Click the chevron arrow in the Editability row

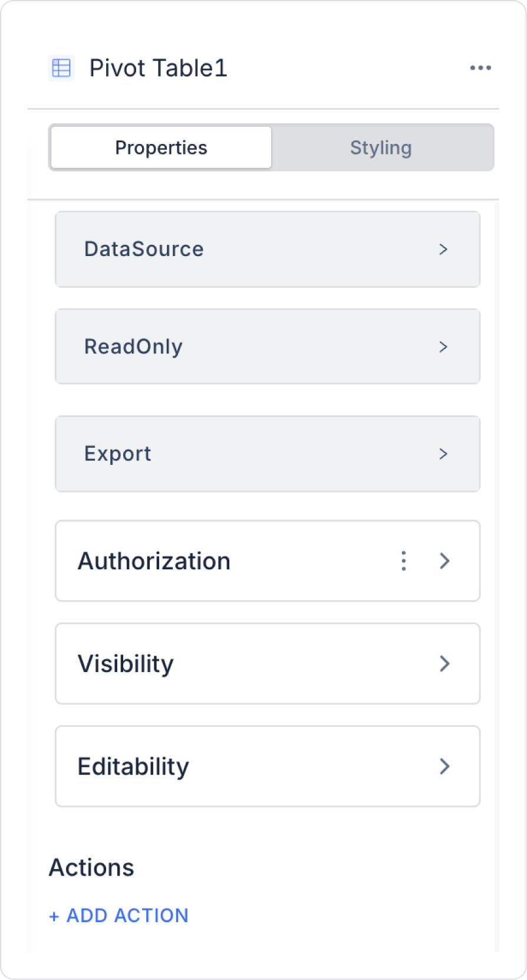[445, 766]
